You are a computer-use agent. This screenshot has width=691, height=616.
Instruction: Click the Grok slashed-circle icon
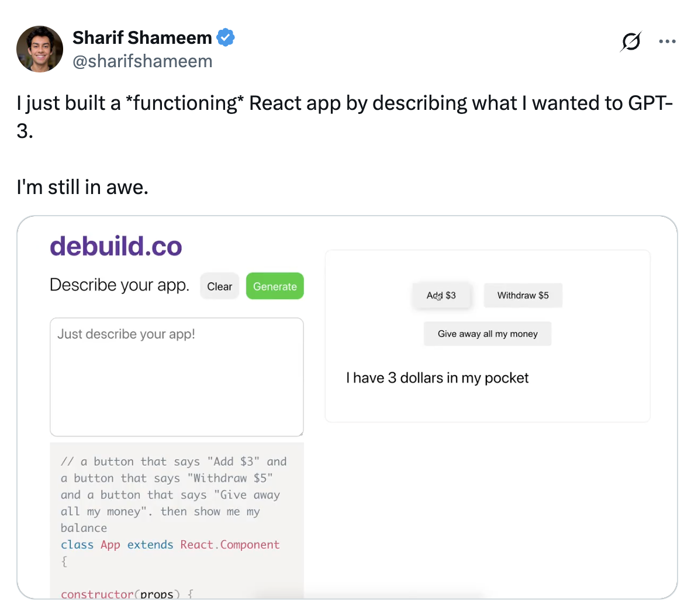[631, 41]
